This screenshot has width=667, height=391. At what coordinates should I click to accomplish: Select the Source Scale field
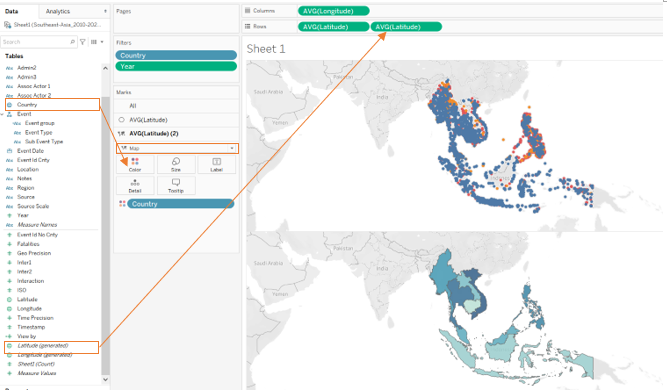point(33,206)
